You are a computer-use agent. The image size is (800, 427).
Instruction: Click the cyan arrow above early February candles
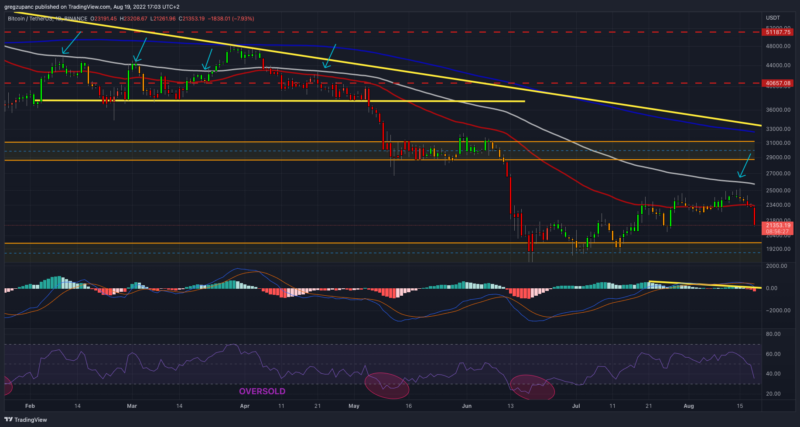tap(68, 43)
